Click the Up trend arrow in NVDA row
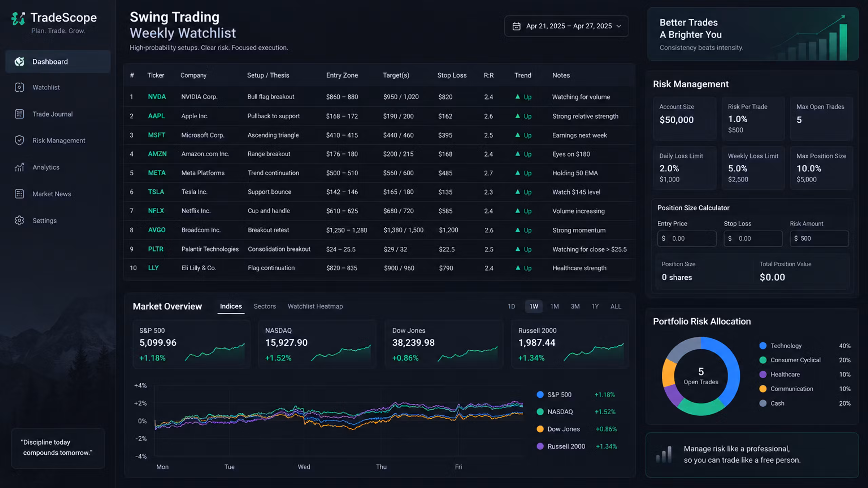The height and width of the screenshot is (488, 868). 517,97
